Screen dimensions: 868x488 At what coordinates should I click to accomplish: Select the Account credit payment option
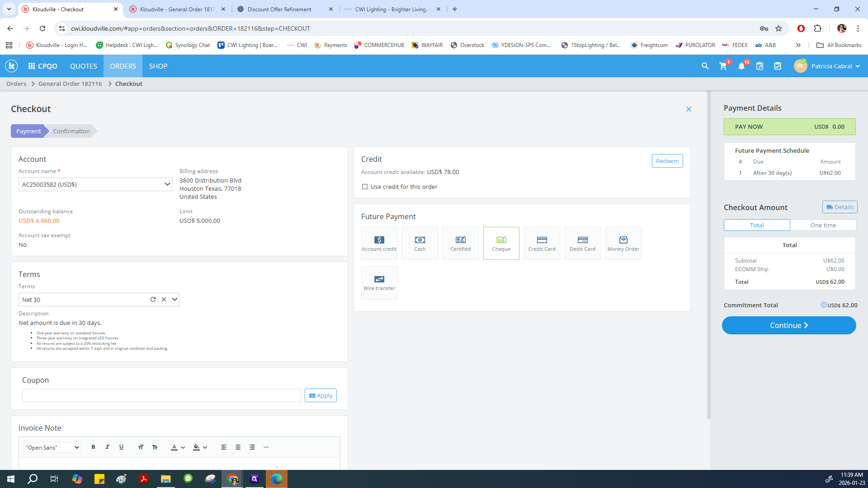click(379, 243)
